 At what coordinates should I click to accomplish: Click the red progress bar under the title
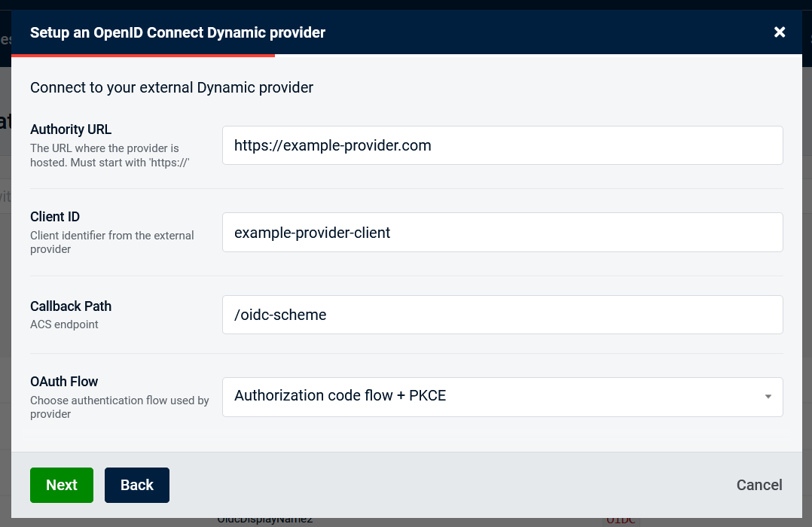143,55
